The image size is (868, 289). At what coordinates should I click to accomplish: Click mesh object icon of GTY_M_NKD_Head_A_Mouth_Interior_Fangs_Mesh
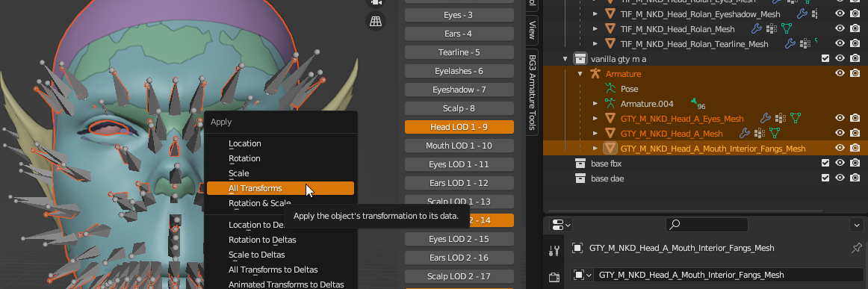click(x=610, y=148)
